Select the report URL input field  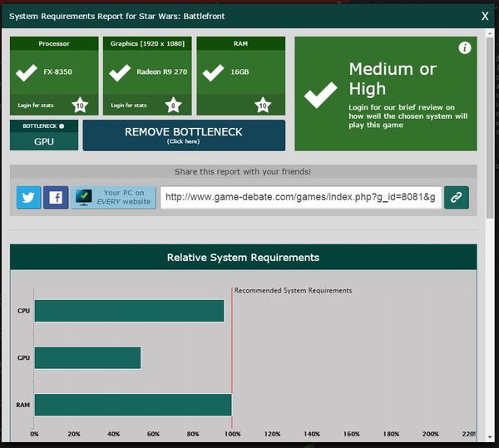pos(301,198)
